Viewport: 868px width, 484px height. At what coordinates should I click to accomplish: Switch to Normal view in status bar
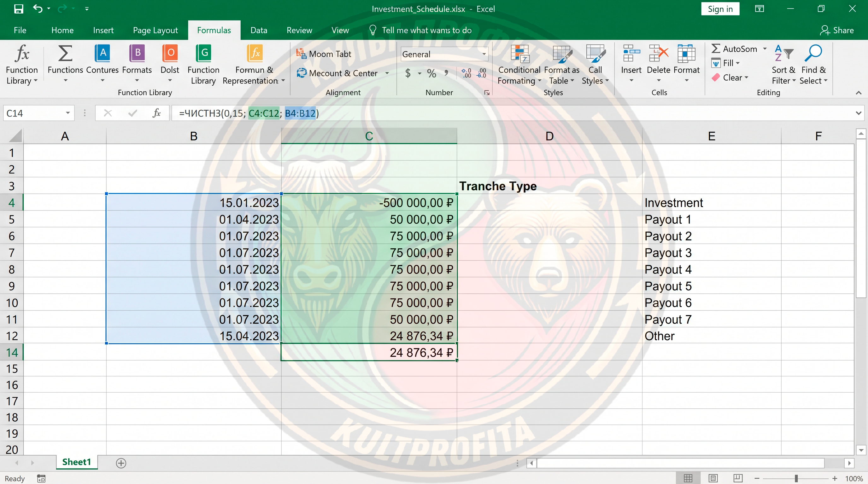coord(688,478)
